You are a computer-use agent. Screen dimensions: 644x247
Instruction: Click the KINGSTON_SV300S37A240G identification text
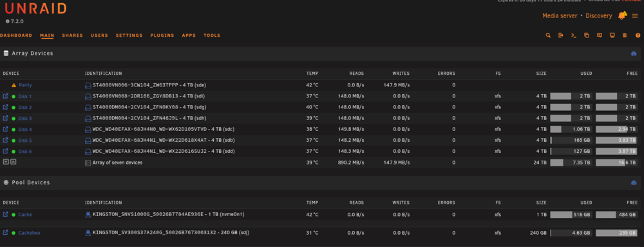coord(171,233)
